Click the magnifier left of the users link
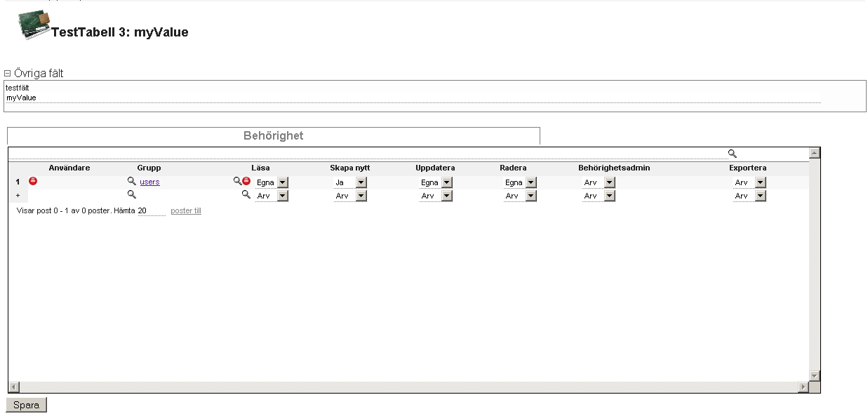This screenshot has height=416, width=868. pos(131,182)
